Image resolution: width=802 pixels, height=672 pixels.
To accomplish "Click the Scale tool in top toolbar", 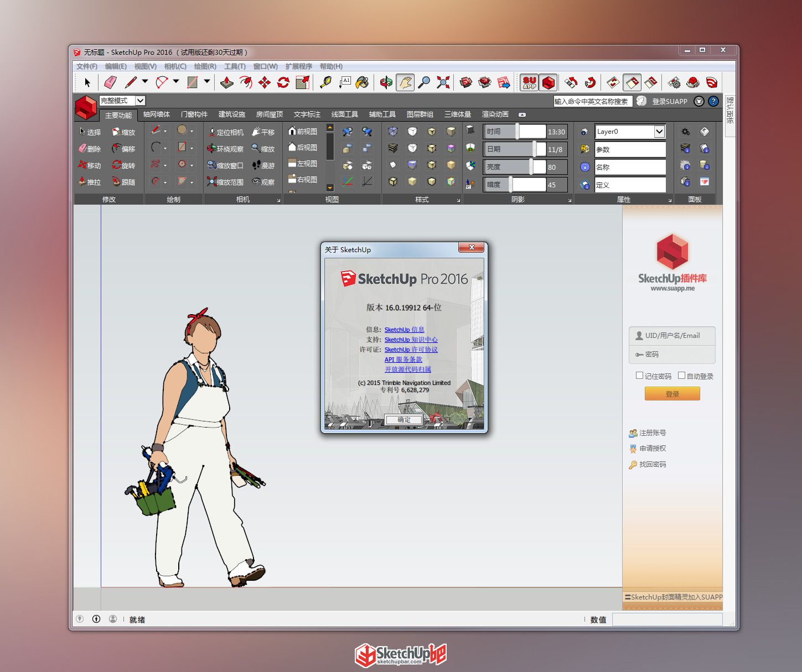I will pyautogui.click(x=302, y=82).
